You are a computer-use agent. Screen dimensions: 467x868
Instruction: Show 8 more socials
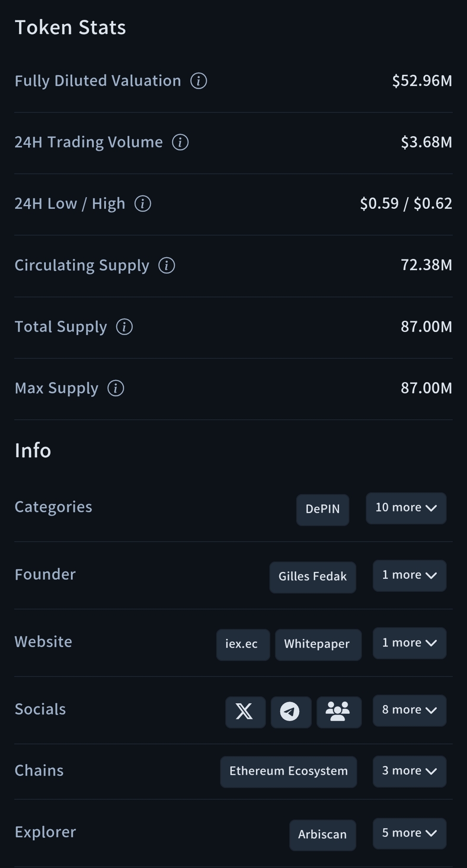(409, 710)
